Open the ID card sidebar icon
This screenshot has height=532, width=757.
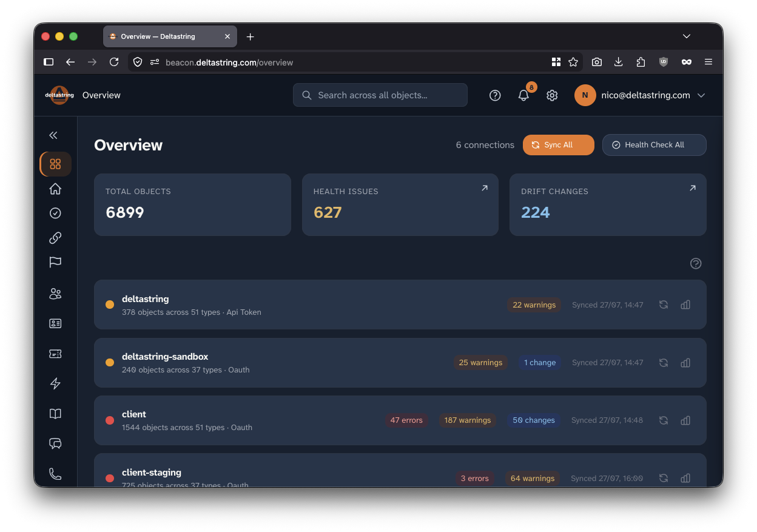55,323
